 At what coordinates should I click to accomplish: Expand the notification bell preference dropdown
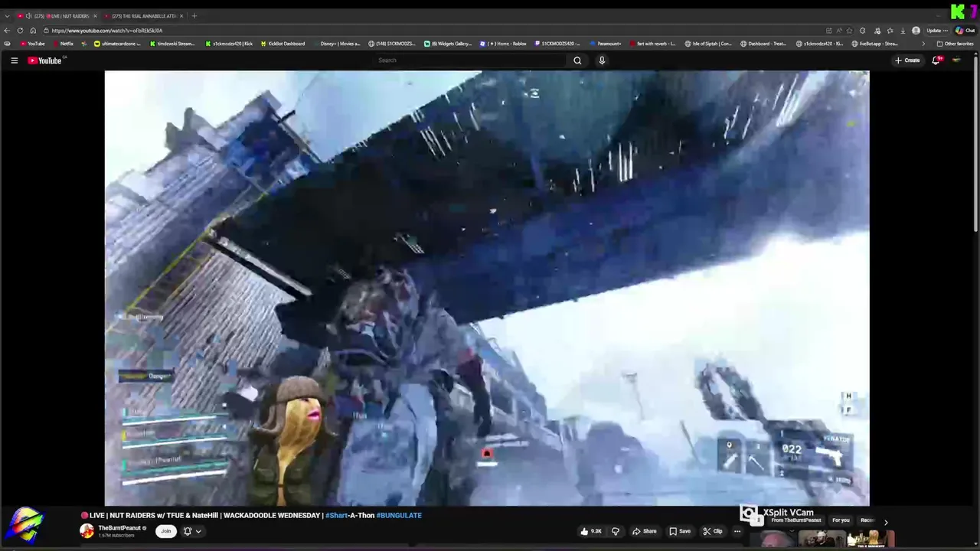tap(198, 531)
